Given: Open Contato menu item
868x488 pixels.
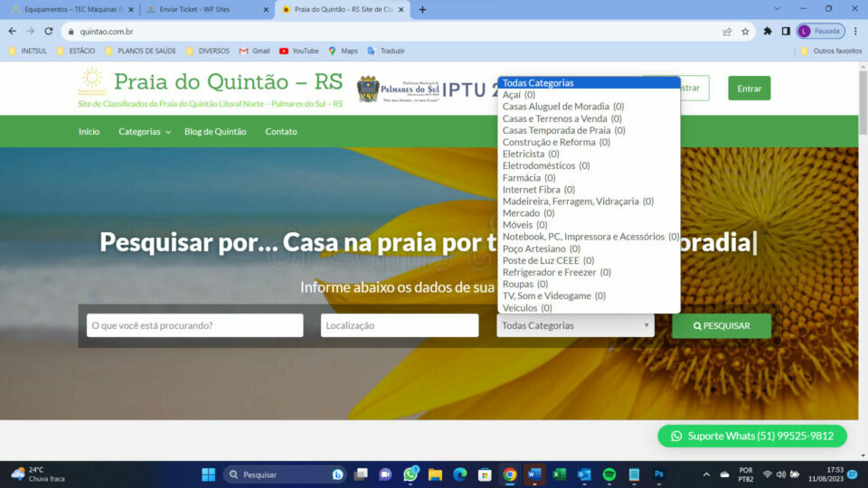Looking at the screenshot, I should (281, 132).
